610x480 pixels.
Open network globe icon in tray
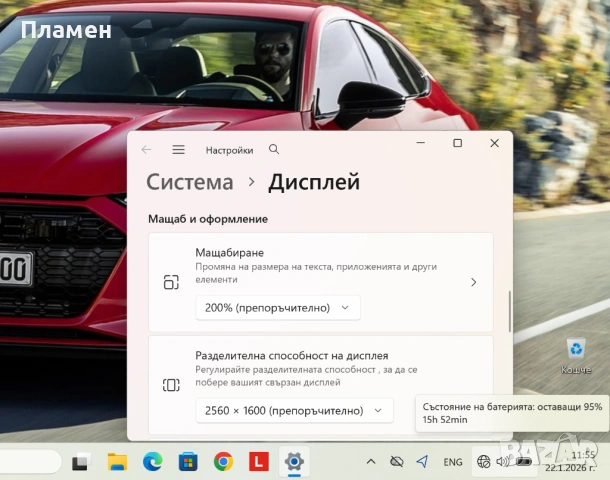(484, 462)
